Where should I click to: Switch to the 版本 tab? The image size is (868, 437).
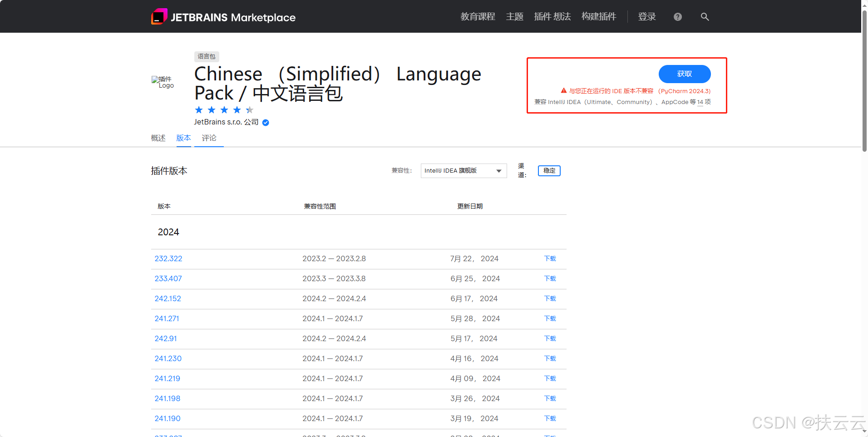click(183, 138)
